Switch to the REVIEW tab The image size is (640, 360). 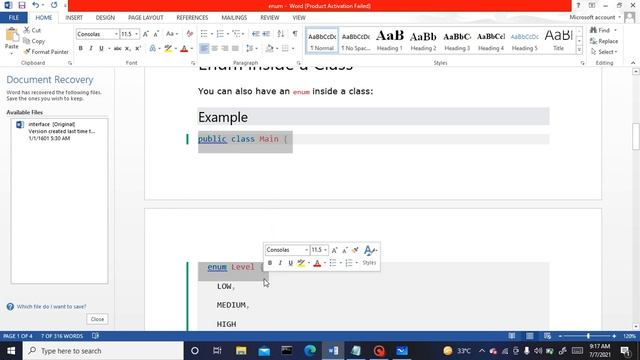[269, 18]
